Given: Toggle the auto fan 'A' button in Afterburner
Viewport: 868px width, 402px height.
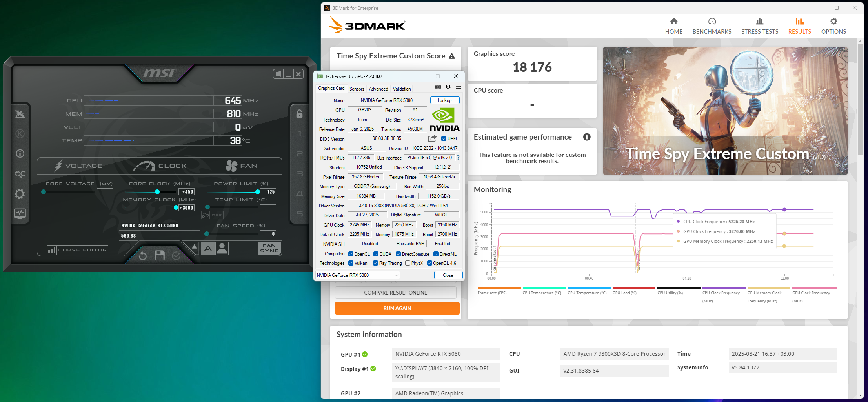Looking at the screenshot, I should [208, 248].
